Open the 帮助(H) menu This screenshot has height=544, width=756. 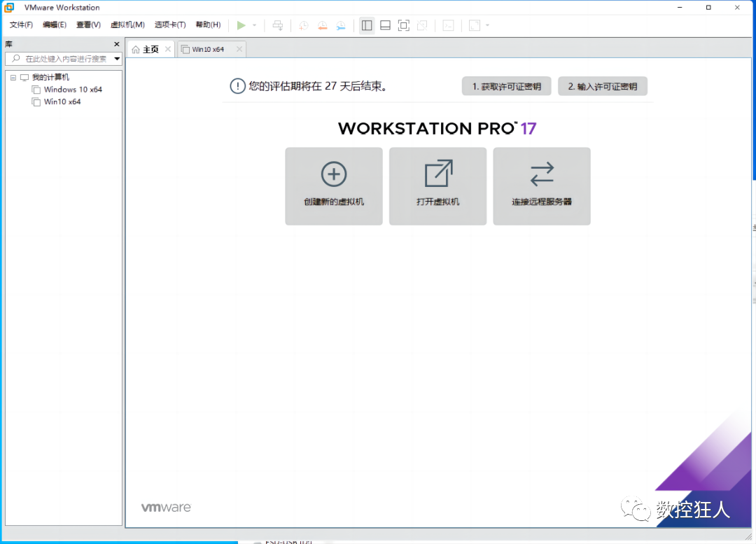[x=209, y=25]
